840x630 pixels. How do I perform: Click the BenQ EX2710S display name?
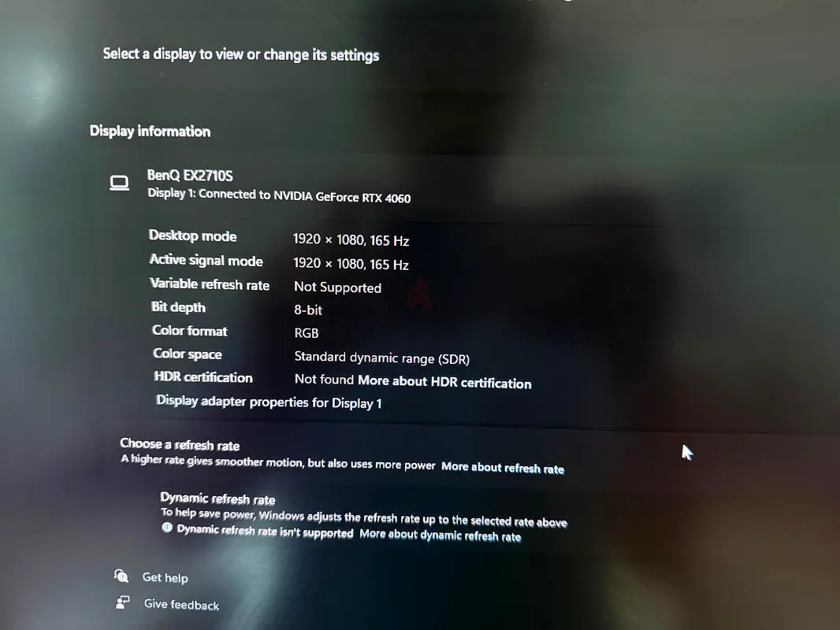pyautogui.click(x=190, y=176)
